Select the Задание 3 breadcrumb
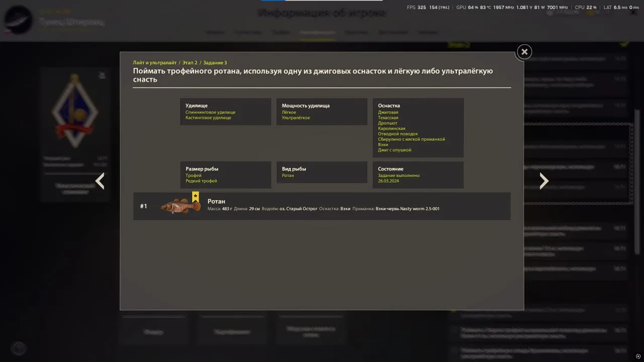 [215, 63]
